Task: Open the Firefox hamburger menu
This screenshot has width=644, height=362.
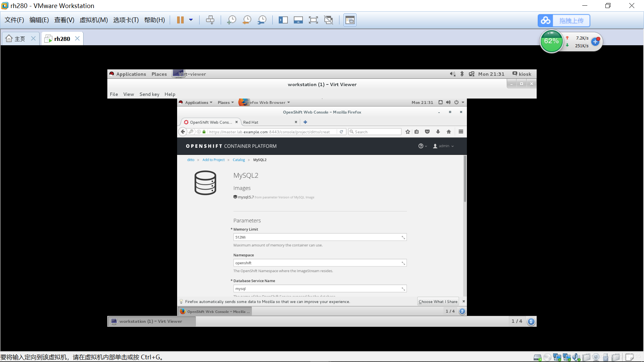Action: coord(461,132)
